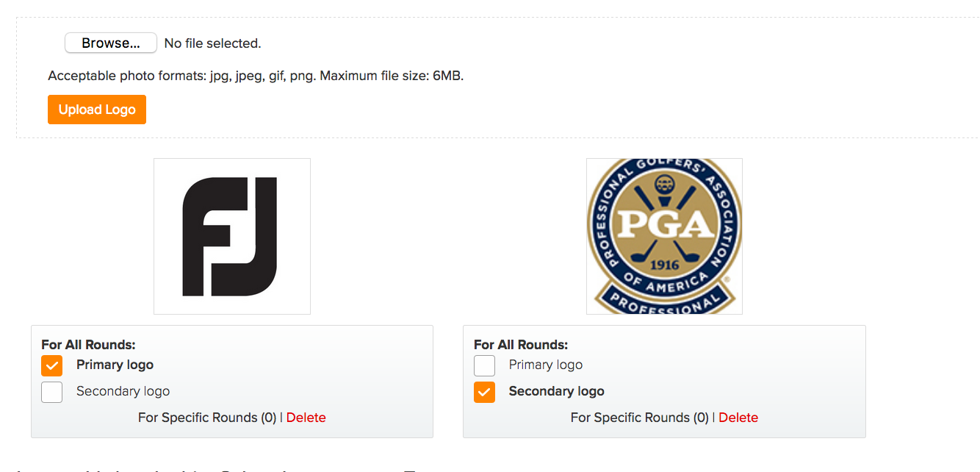The width and height of the screenshot is (980, 472).
Task: Click the orange Upload Logo button
Action: [x=97, y=110]
